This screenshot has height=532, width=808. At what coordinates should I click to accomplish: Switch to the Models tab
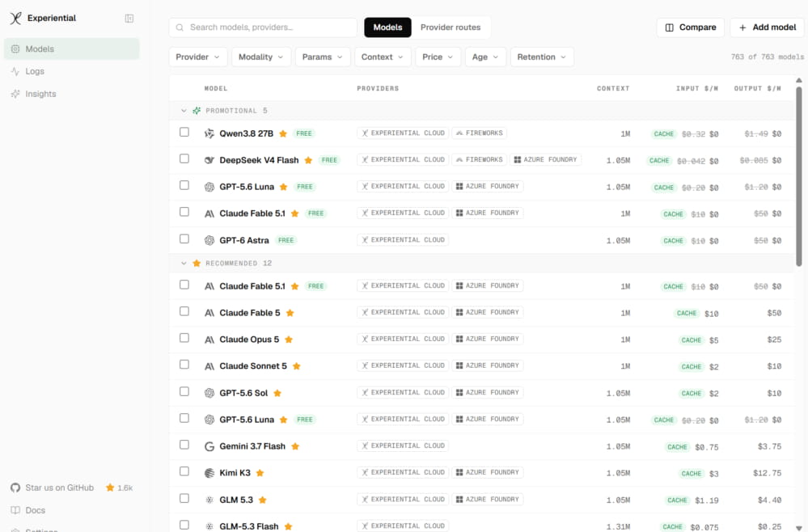[x=387, y=27]
